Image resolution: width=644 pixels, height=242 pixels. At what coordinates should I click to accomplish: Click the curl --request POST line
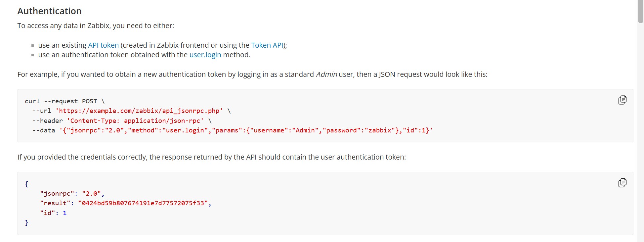point(64,101)
